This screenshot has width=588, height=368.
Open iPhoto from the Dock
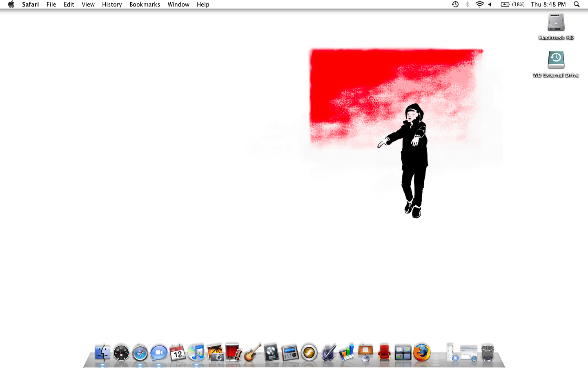click(215, 352)
